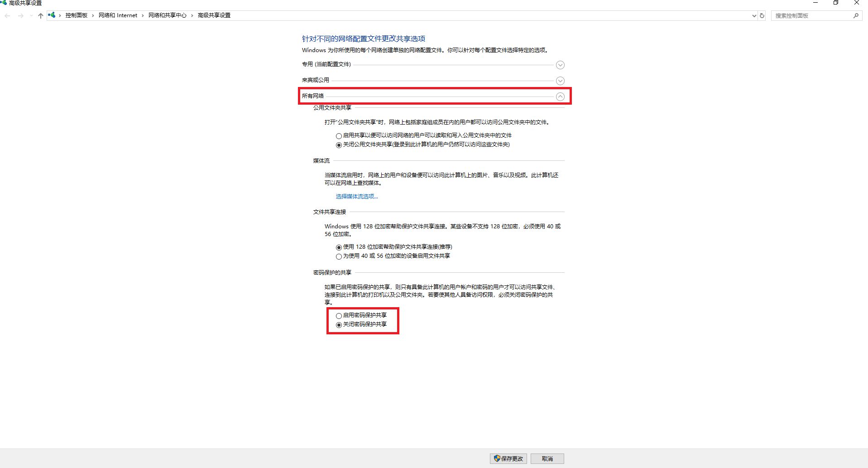The width and height of the screenshot is (868, 468).
Task: Click the 搜索控制面板 search field
Action: 810,16
